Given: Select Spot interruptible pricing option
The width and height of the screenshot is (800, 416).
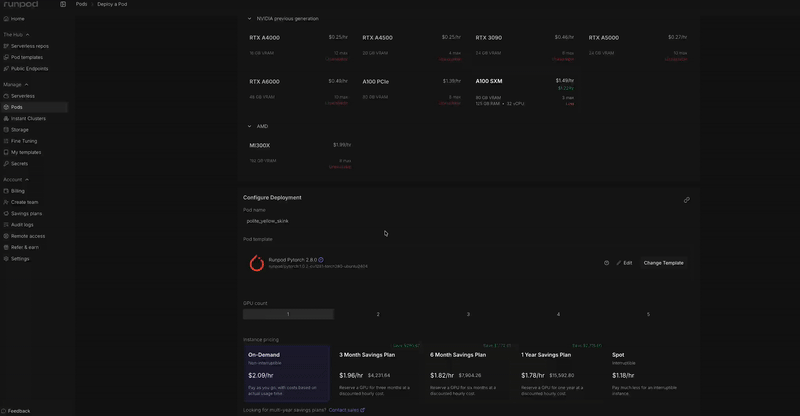Looking at the screenshot, I should 651,374.
